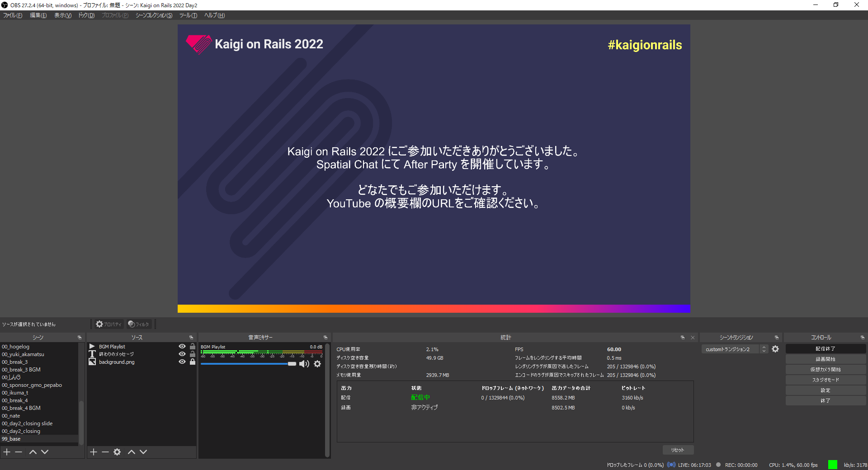
Task: Remove the selected source with the minus icon
Action: pyautogui.click(x=105, y=452)
